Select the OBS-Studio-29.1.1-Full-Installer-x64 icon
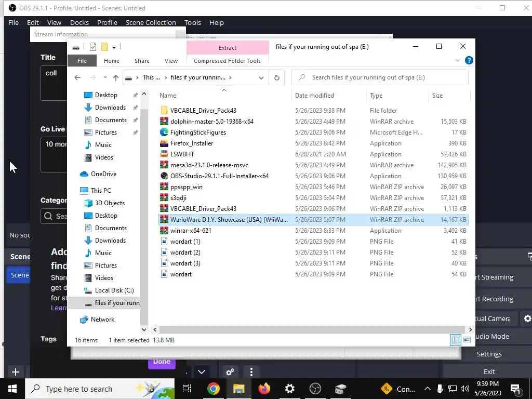The image size is (532, 399). coord(164,176)
